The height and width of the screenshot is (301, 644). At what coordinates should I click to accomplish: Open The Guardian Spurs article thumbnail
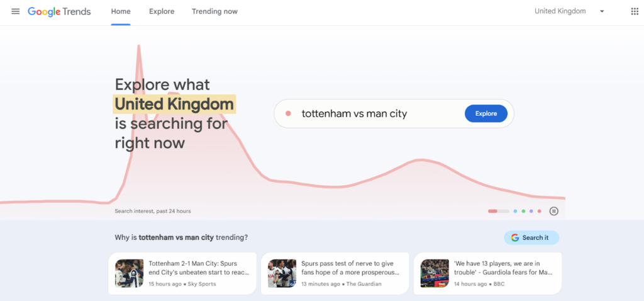point(282,273)
